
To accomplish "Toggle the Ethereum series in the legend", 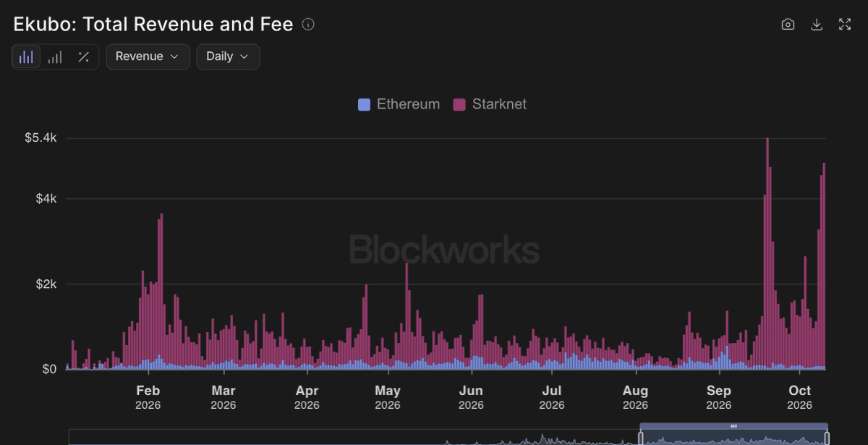I will pos(399,104).
